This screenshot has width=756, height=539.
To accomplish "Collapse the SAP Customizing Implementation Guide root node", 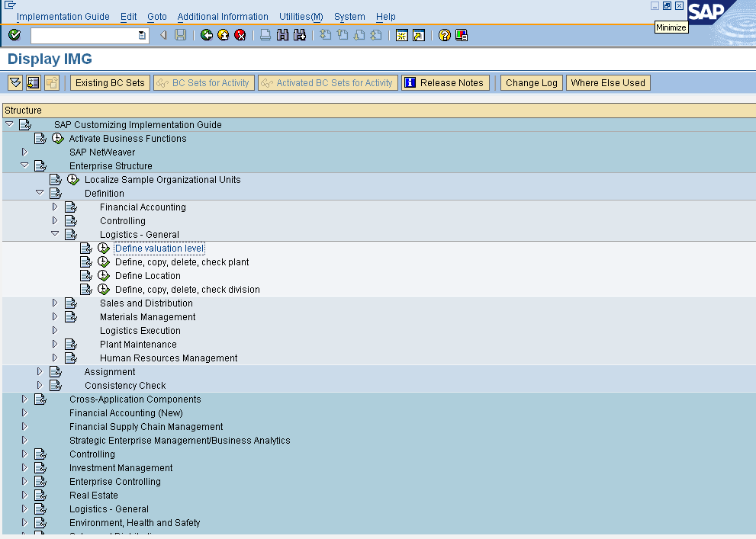I will pos(9,124).
